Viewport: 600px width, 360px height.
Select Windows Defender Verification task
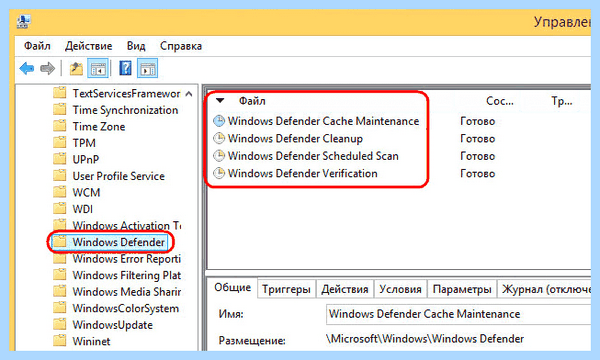(x=302, y=173)
